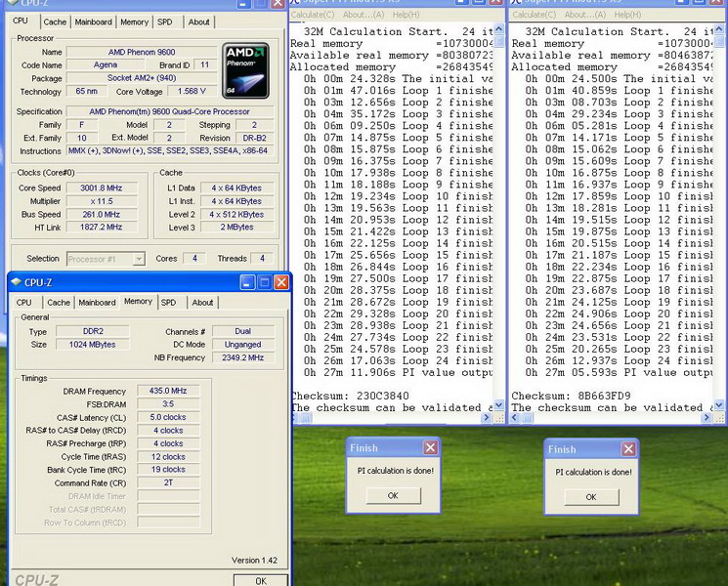728x586 pixels.
Task: Open the Mainboard tab in upper CPU-Z window
Action: pyautogui.click(x=94, y=21)
